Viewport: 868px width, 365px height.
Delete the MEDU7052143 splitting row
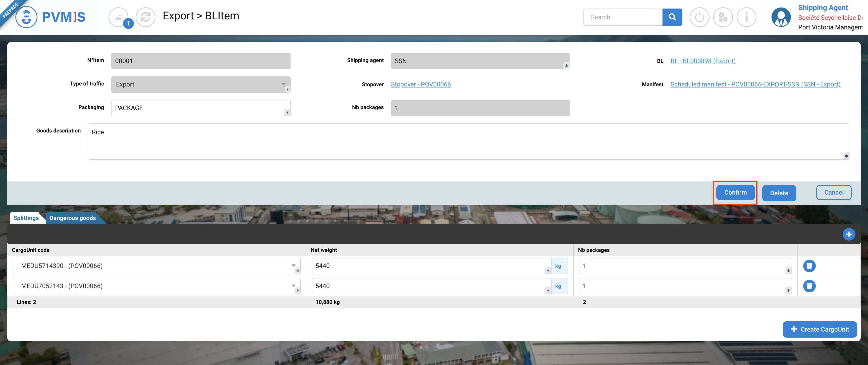(809, 286)
